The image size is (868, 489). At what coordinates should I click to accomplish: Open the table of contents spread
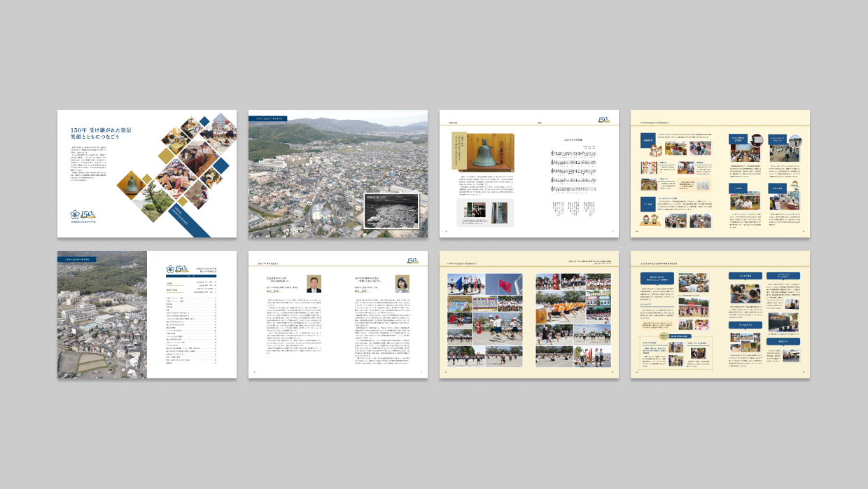coord(147,315)
